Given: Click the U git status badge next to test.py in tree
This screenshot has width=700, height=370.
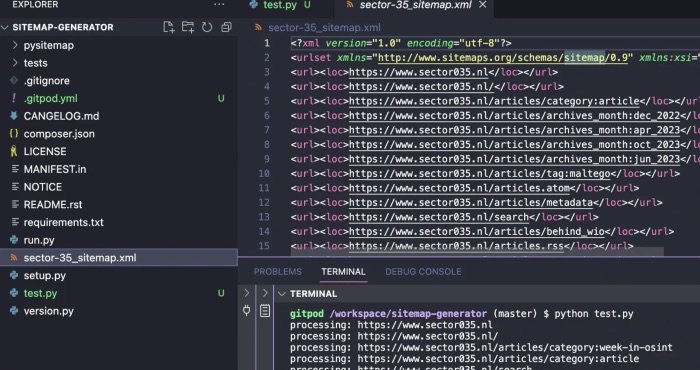Looking at the screenshot, I should 221,293.
